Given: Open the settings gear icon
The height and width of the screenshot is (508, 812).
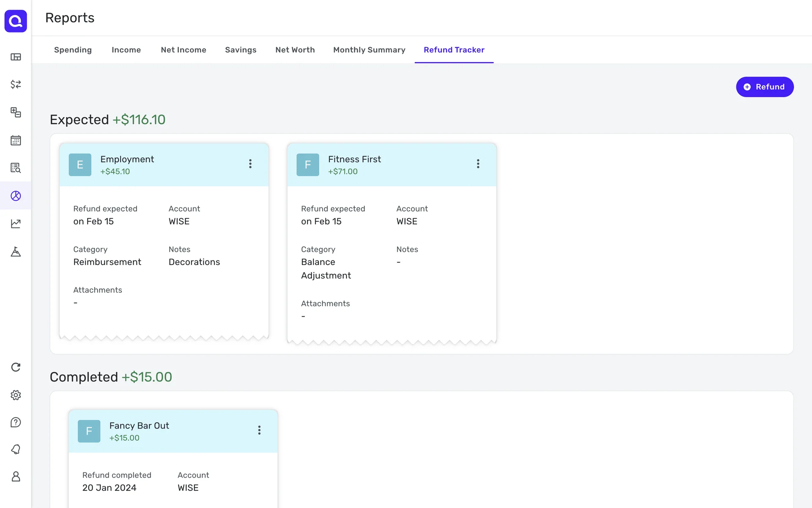Looking at the screenshot, I should tap(16, 395).
